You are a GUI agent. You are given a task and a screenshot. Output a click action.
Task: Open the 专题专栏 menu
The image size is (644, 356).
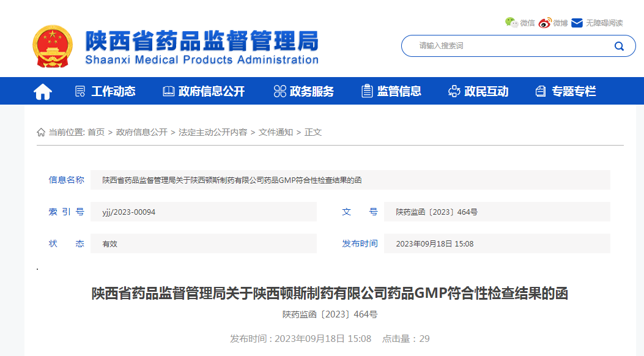click(574, 91)
